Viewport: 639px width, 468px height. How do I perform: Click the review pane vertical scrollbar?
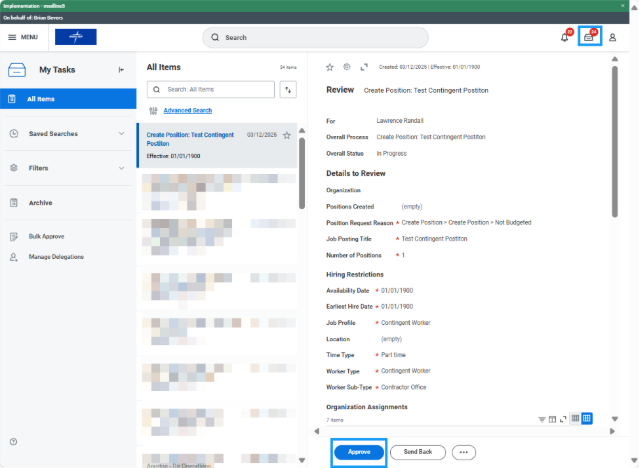(x=615, y=142)
